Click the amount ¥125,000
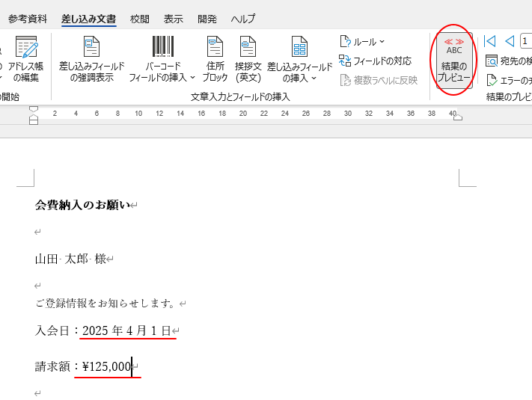Viewport: 532px width, 400px height. 106,366
